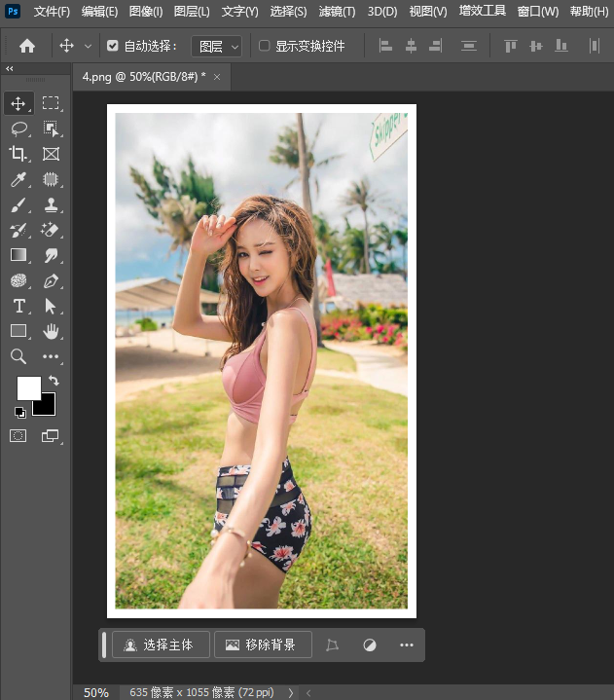Click the white foreground color swatch
614x700 pixels.
click(28, 387)
